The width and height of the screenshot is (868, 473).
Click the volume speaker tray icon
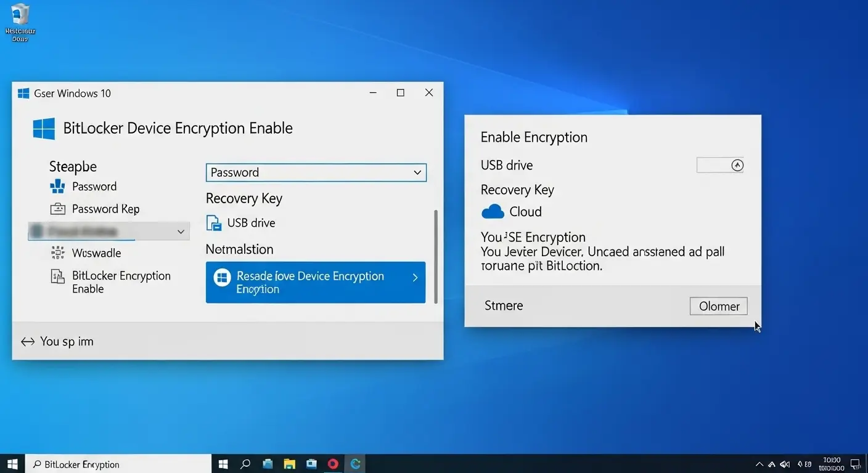(785, 464)
